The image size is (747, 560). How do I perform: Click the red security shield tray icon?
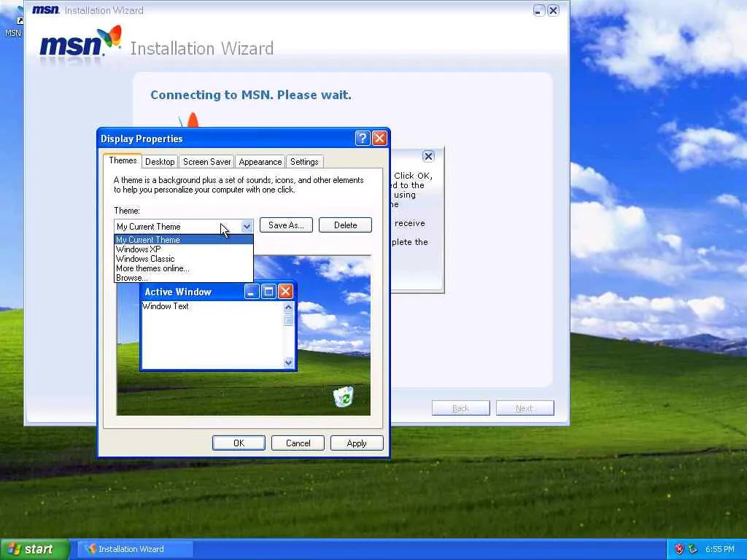[679, 549]
